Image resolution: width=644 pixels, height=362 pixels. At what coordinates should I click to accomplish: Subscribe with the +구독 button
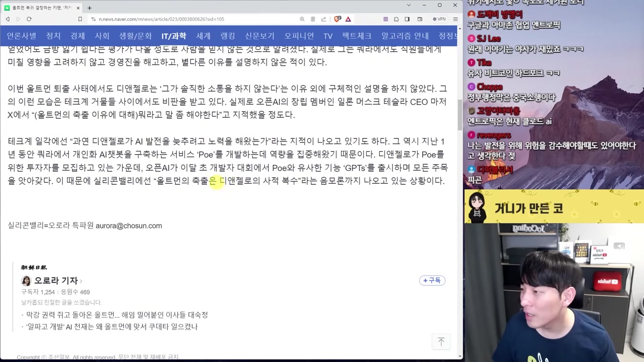432,281
